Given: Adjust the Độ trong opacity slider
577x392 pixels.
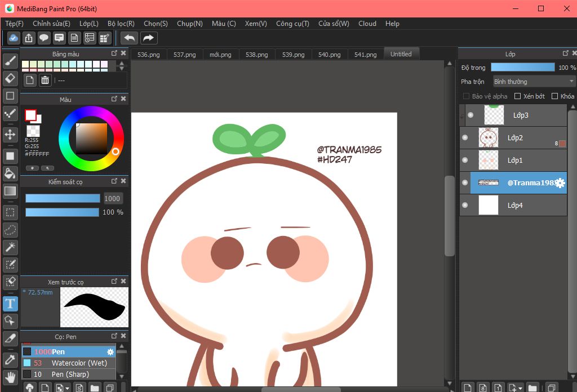Looking at the screenshot, I should [x=522, y=68].
